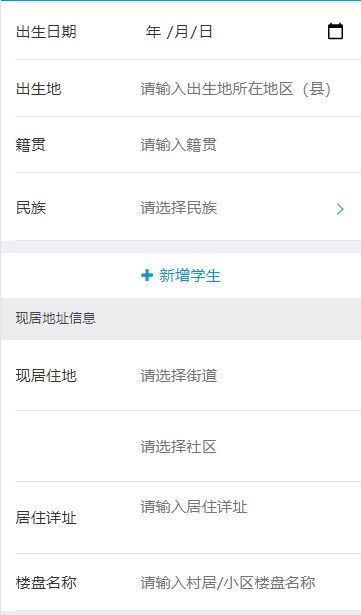This screenshot has width=361, height=615.
Task: Select the 月 segment of the birth date
Action: click(x=181, y=31)
